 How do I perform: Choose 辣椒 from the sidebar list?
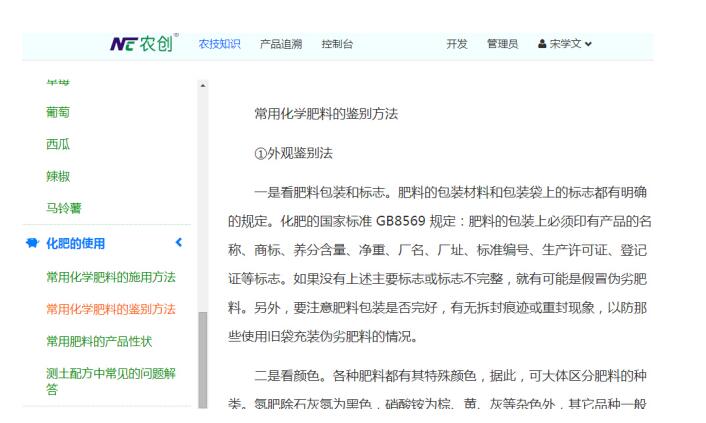58,176
